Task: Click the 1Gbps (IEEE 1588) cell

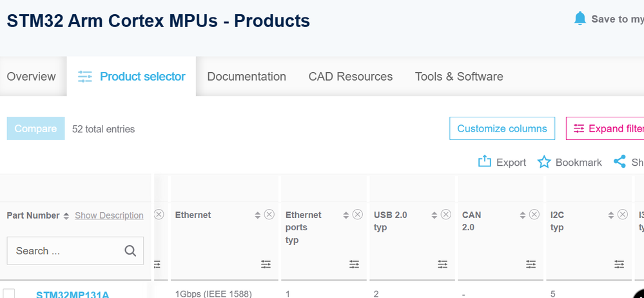Action: pos(213,294)
